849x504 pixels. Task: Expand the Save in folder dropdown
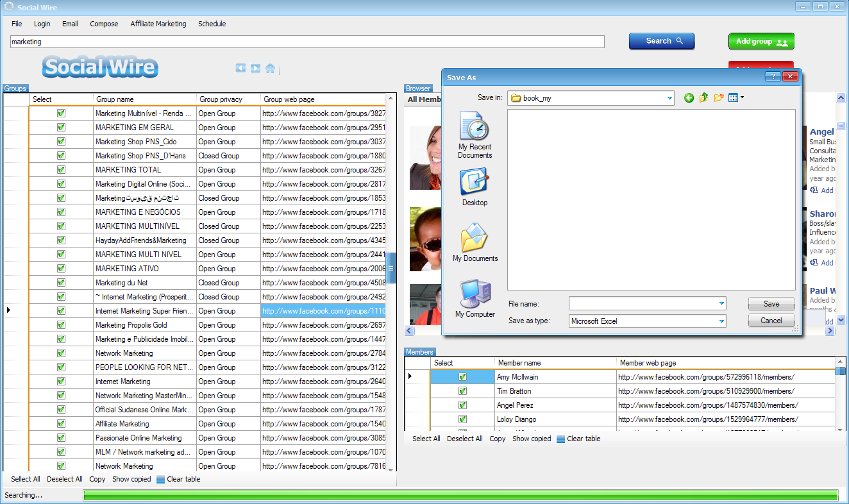tap(669, 98)
